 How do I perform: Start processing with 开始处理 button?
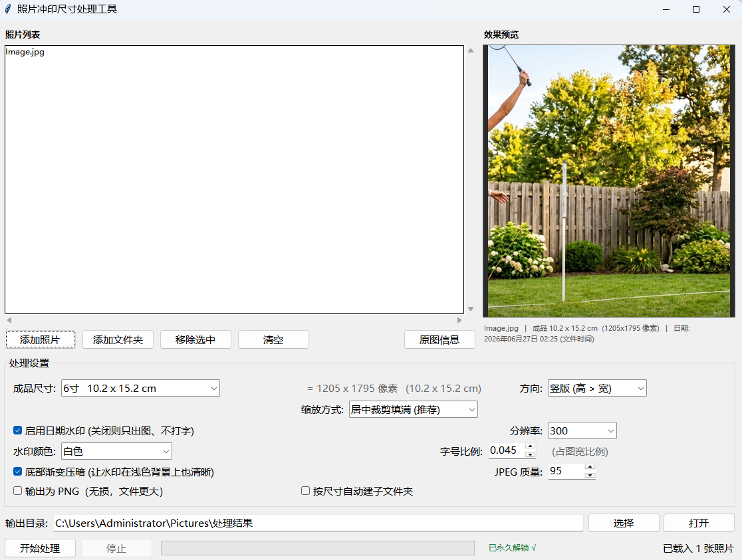coord(40,548)
